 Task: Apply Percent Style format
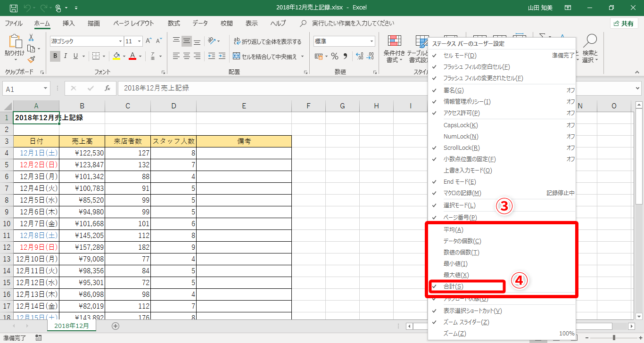tap(335, 57)
